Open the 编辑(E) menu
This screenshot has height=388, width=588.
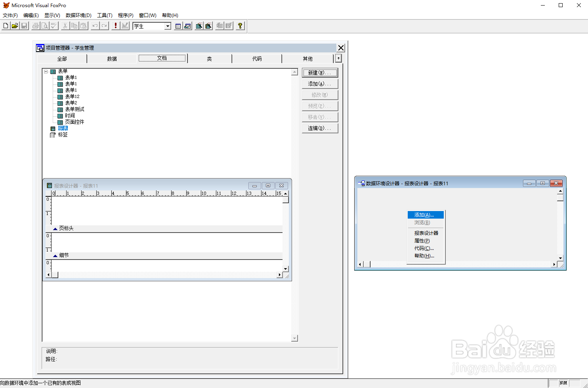31,15
